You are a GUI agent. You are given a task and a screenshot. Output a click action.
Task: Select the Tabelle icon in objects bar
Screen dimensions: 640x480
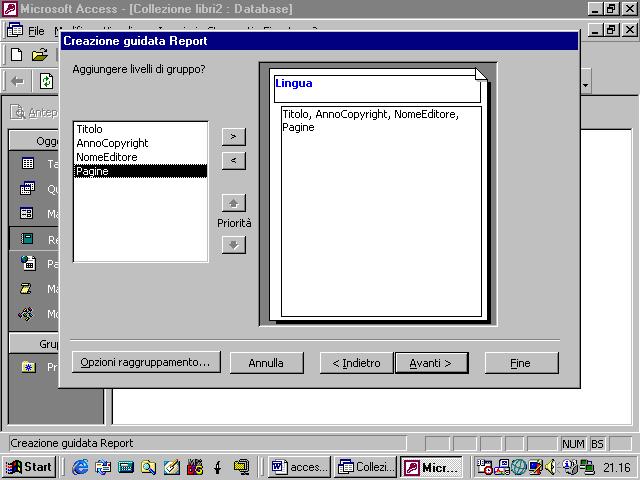[28, 164]
